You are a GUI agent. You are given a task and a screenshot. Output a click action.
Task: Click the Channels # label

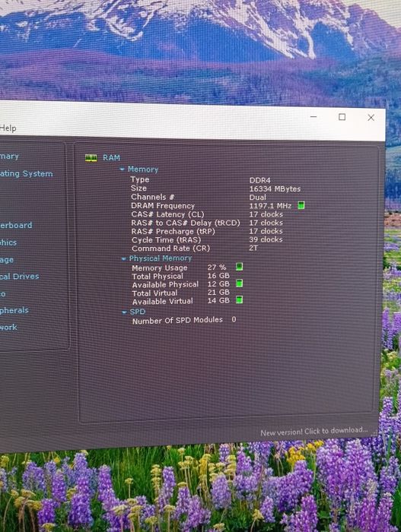pyautogui.click(x=153, y=197)
